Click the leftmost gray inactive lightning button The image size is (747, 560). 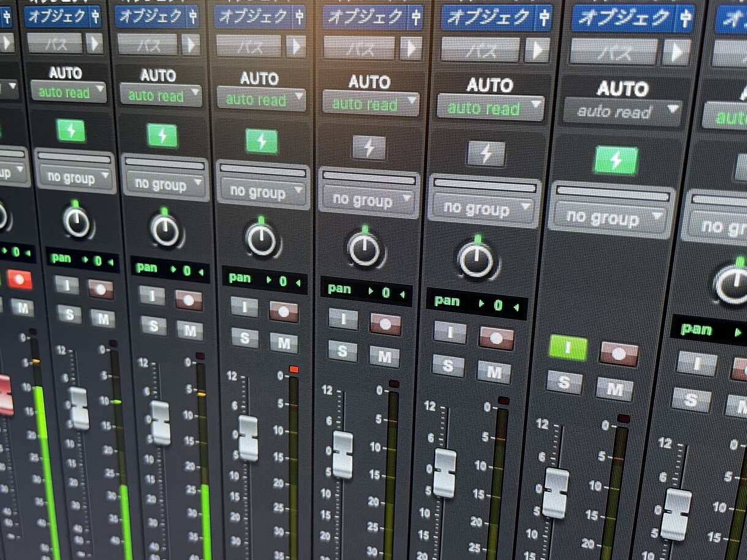(x=369, y=147)
